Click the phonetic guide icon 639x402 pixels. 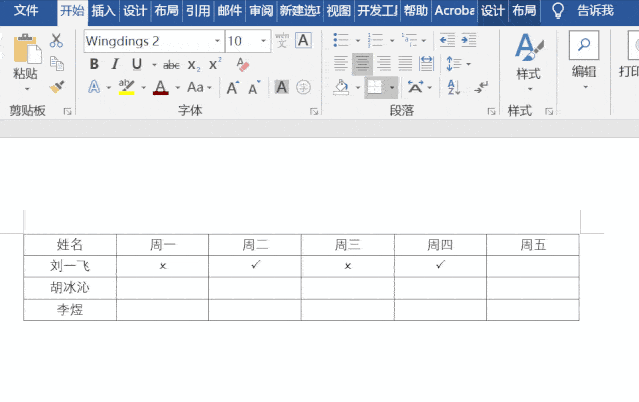point(282,40)
